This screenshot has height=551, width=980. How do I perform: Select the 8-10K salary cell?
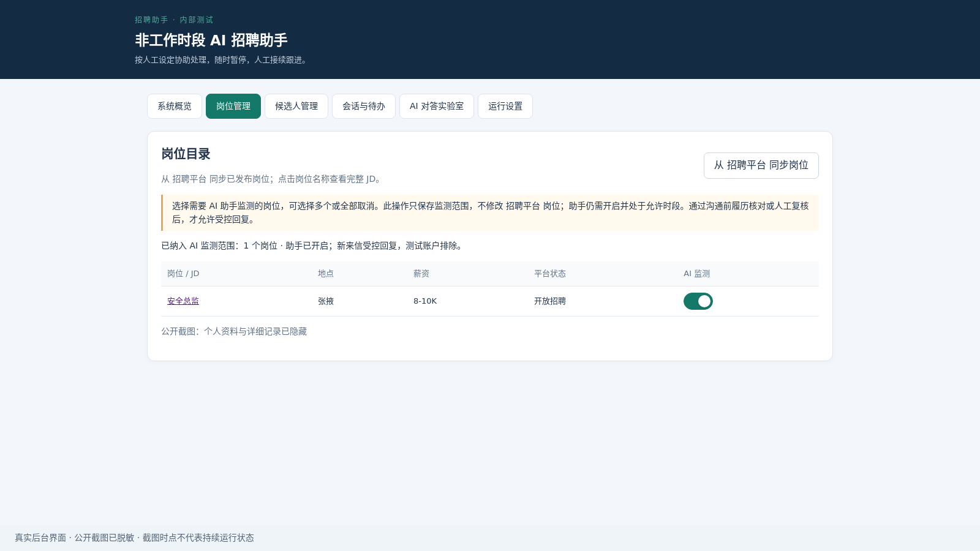click(x=425, y=301)
